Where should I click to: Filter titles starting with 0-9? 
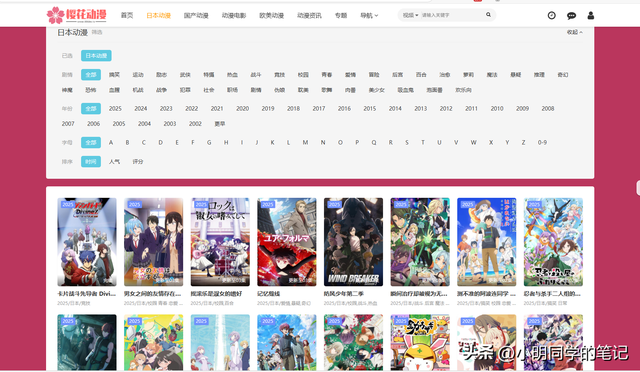pyautogui.click(x=542, y=143)
